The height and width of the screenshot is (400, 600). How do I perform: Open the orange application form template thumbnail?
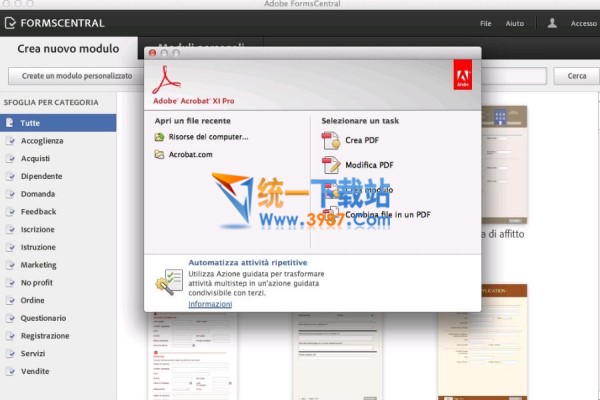(x=483, y=342)
